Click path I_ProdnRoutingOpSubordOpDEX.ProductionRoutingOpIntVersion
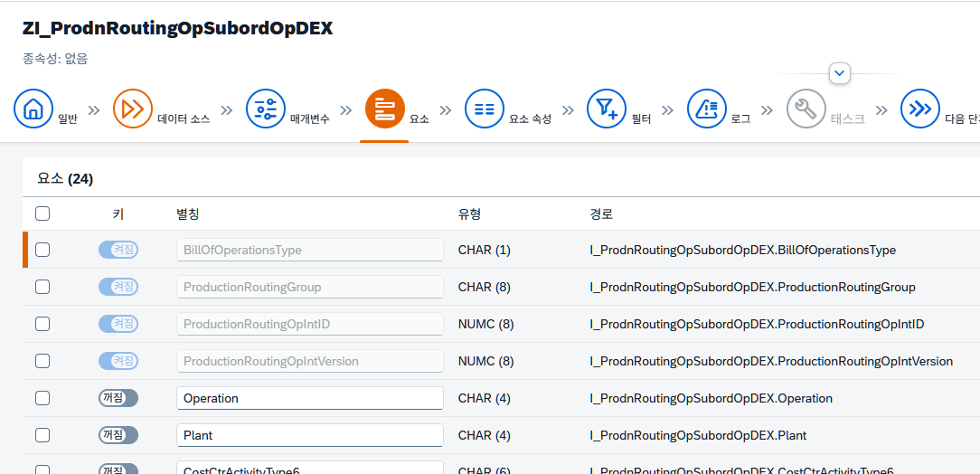980x474 pixels. coord(771,361)
